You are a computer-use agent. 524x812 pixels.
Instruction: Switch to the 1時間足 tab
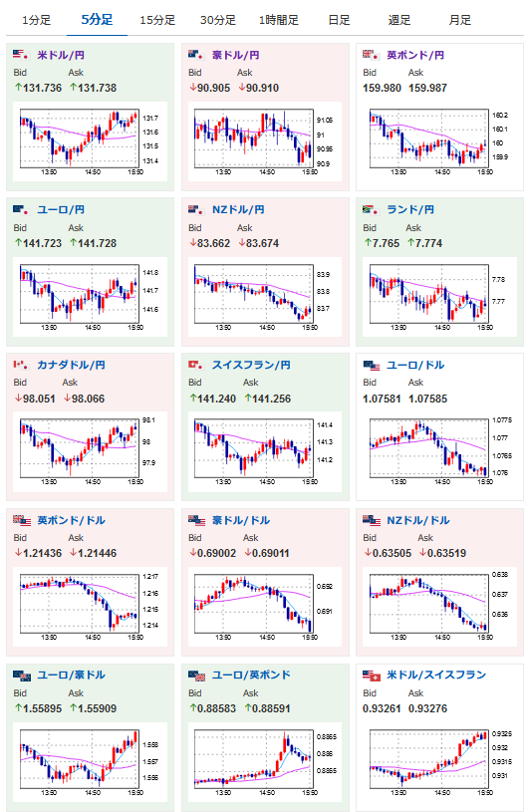pos(279,20)
